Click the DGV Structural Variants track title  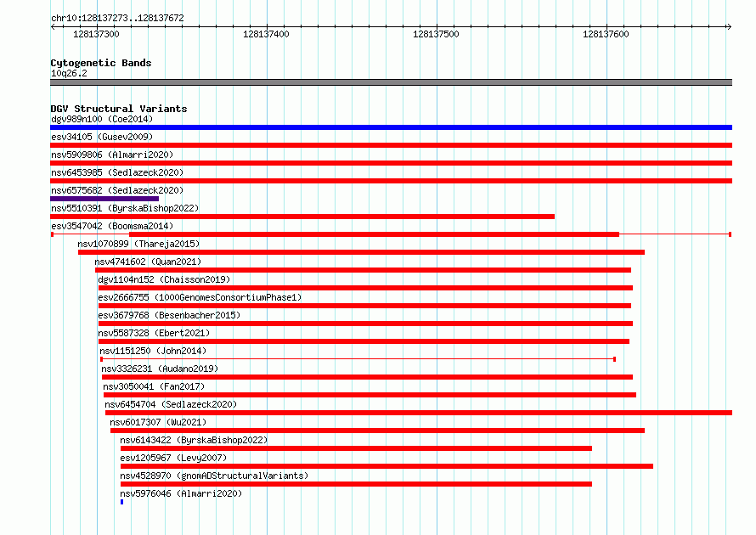coord(119,109)
